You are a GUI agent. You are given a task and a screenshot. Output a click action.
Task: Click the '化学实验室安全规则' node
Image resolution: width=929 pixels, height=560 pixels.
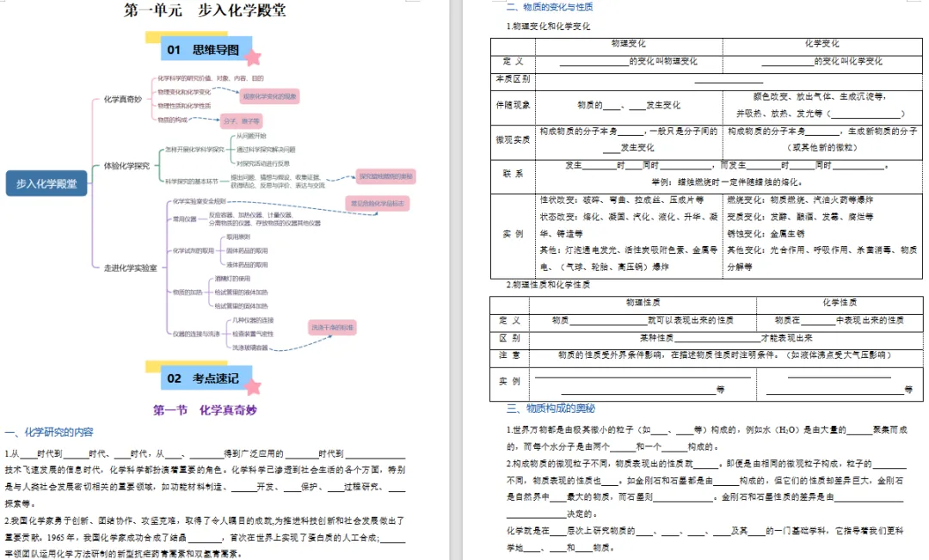[x=199, y=201]
